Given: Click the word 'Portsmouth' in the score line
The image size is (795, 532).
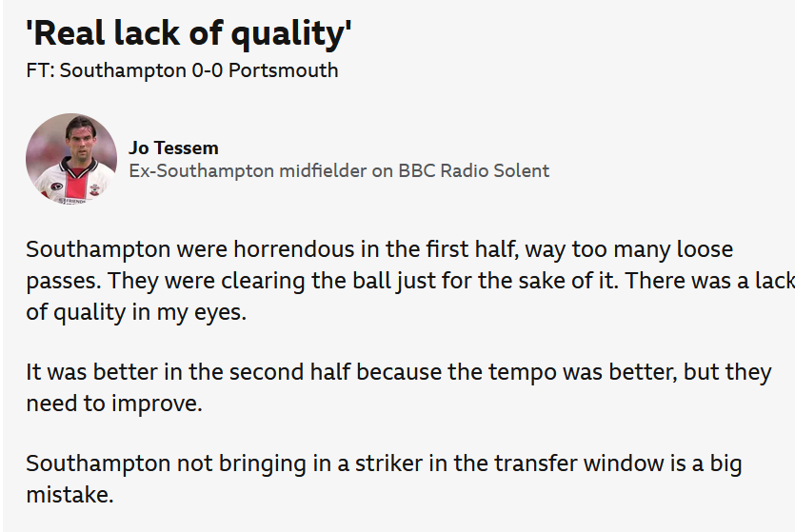Looking at the screenshot, I should 284,69.
